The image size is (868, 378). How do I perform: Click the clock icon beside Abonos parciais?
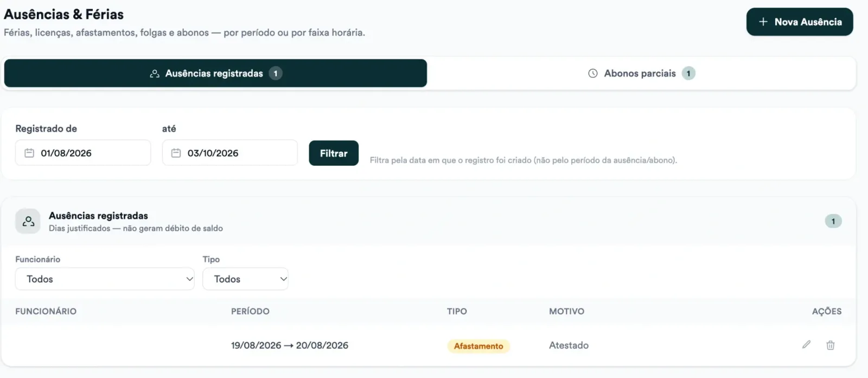pyautogui.click(x=593, y=73)
